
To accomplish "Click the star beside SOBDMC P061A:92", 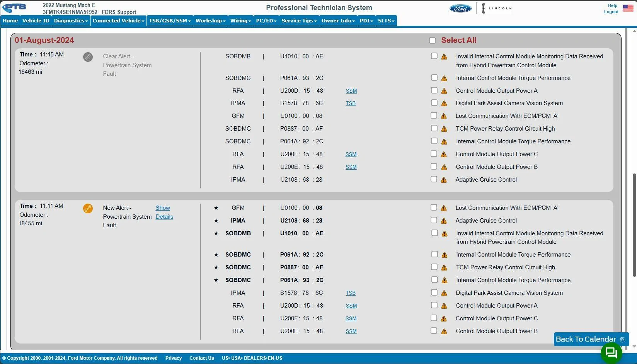I will [x=216, y=255].
